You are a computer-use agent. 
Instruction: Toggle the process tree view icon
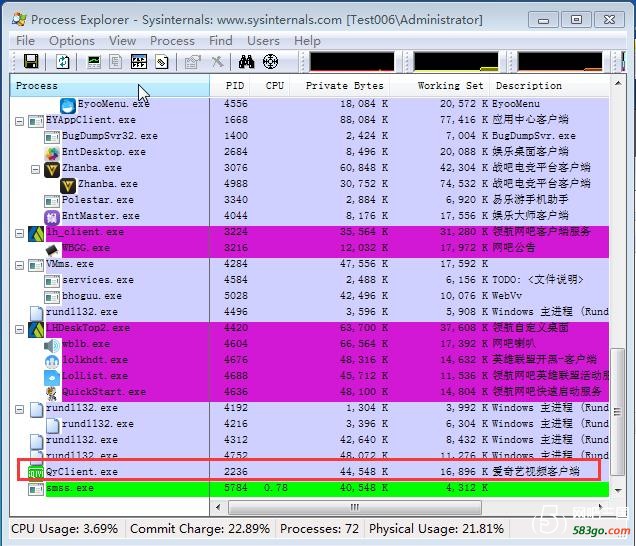116,62
